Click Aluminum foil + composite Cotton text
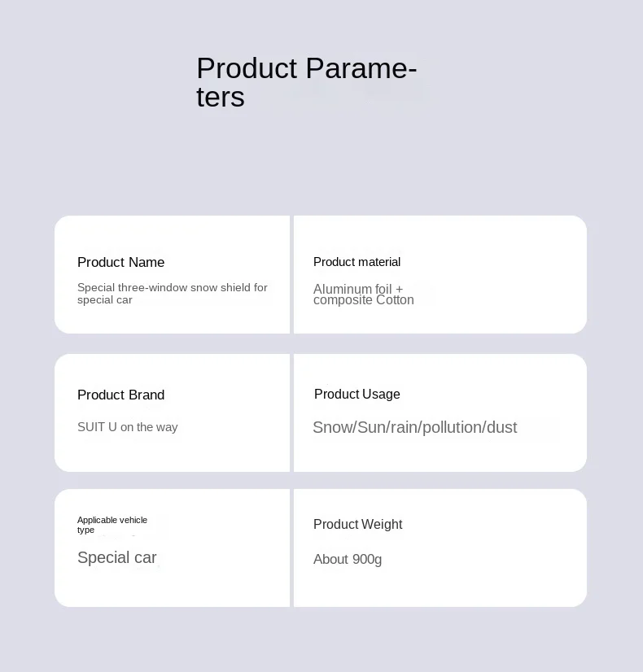The width and height of the screenshot is (643, 672). point(364,295)
